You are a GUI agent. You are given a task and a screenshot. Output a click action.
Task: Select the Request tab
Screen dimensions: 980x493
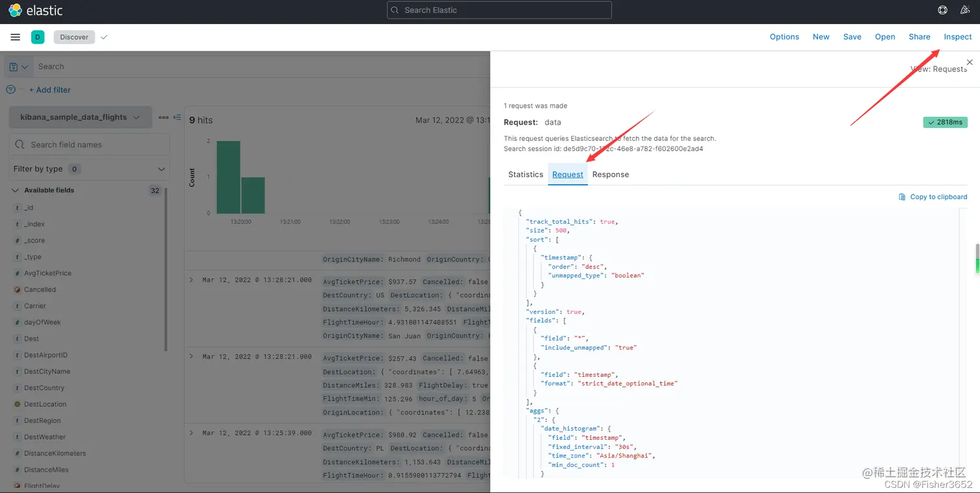pyautogui.click(x=568, y=174)
